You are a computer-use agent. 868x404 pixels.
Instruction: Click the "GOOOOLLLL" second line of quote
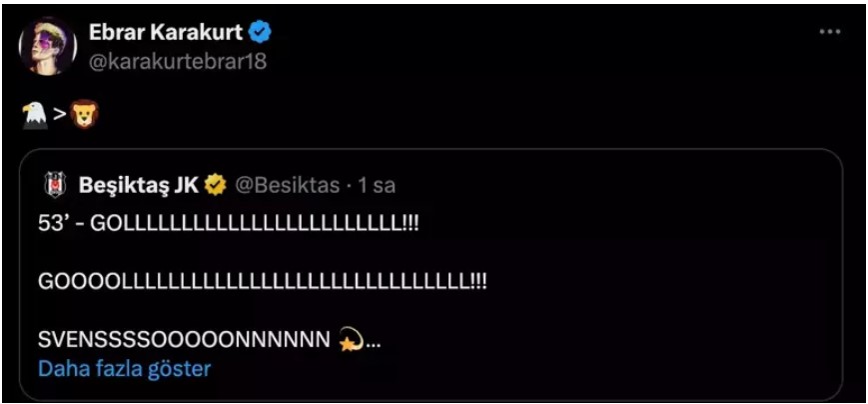tap(262, 283)
